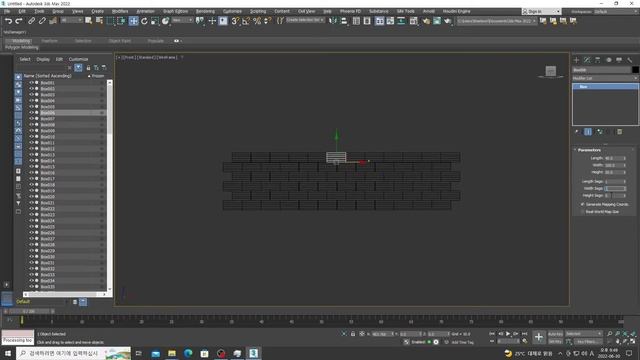
Task: Open the Hierarchy command panel tab
Action: pos(598,60)
